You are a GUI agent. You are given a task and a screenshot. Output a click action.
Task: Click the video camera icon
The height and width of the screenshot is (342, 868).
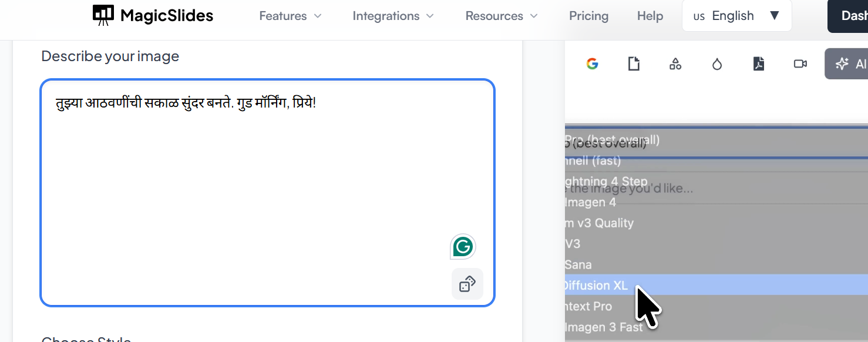pyautogui.click(x=800, y=64)
